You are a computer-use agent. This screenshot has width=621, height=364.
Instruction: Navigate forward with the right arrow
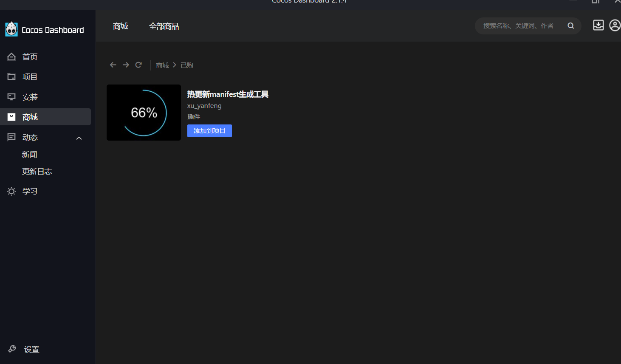(x=126, y=65)
